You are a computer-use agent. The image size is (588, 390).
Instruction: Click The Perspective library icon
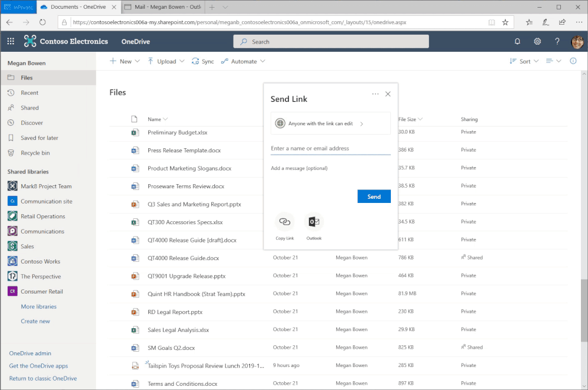pyautogui.click(x=12, y=276)
